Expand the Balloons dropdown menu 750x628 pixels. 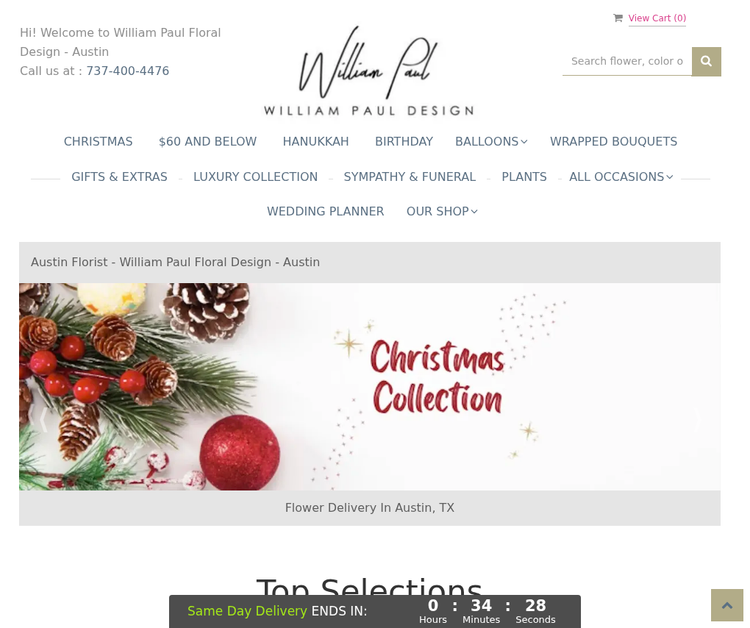[491, 142]
